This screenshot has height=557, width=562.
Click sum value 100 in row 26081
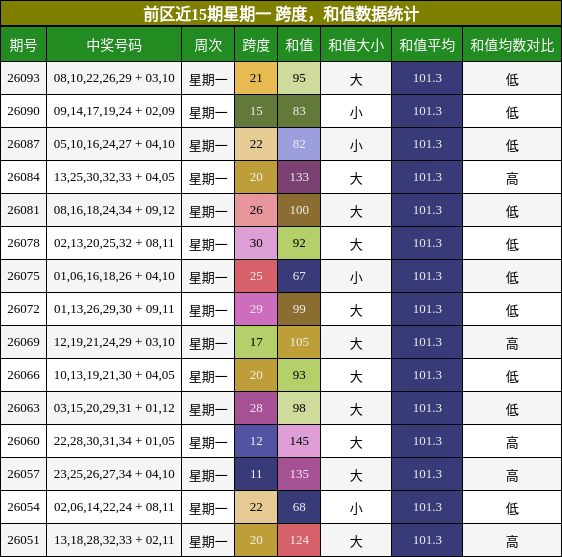(299, 210)
